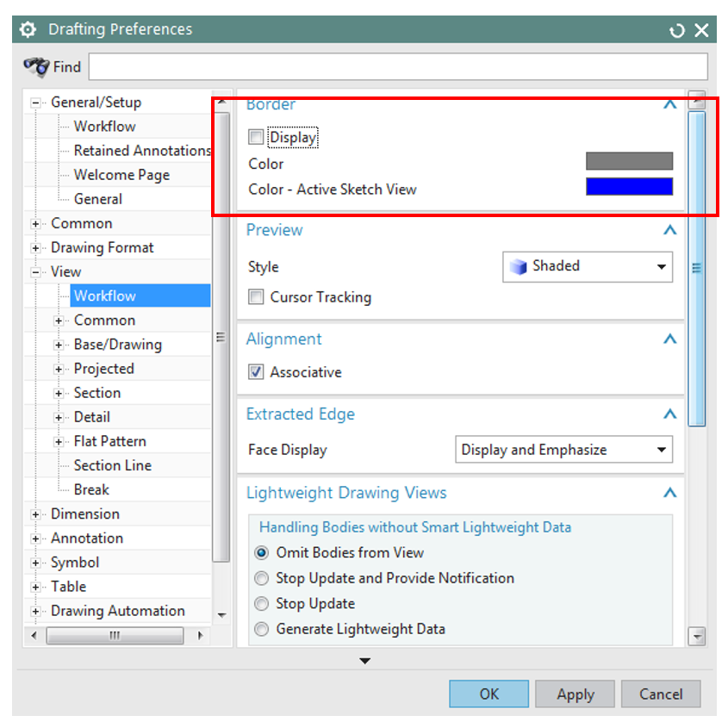Click the reset dialog icon in title bar
The image size is (728, 722).
click(x=676, y=31)
